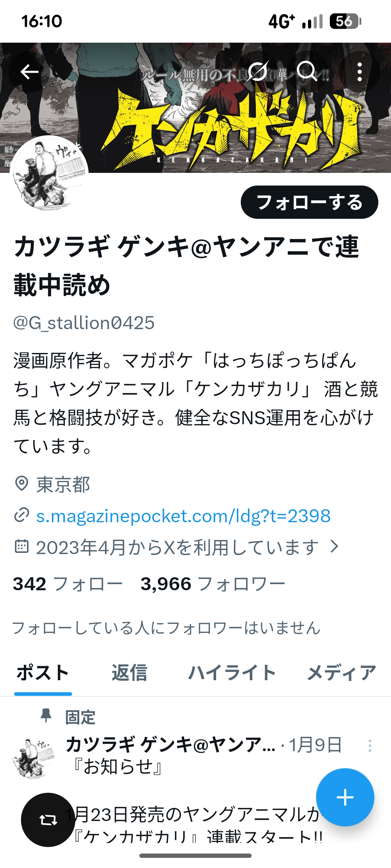Image resolution: width=391 pixels, height=868 pixels.
Task: Switch to the 返信 tab
Action: pyautogui.click(x=129, y=673)
